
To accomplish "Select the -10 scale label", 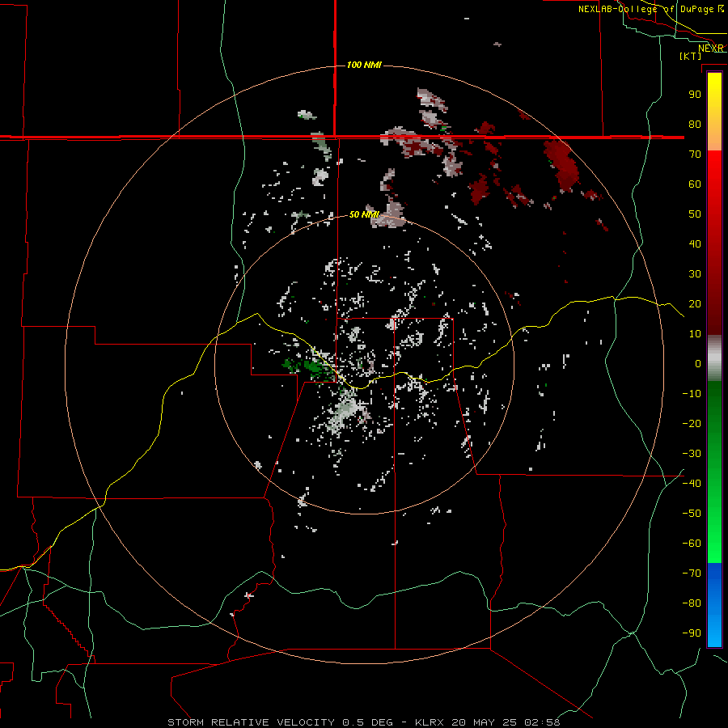I will click(x=692, y=394).
